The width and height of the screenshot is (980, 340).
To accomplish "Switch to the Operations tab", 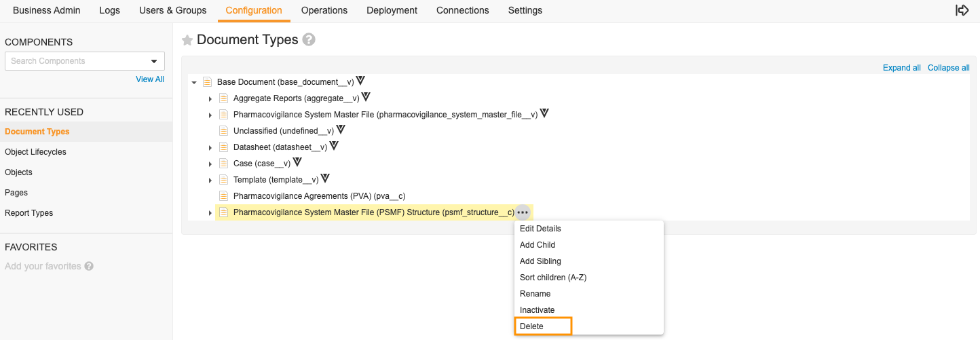I will (324, 10).
